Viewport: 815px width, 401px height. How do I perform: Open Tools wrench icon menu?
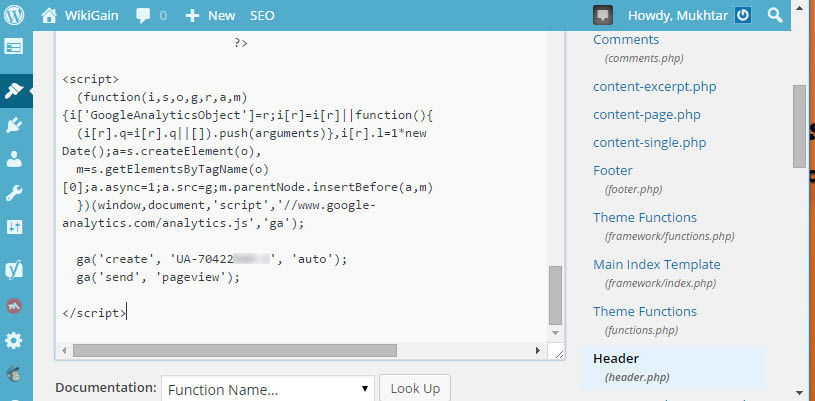(x=14, y=193)
